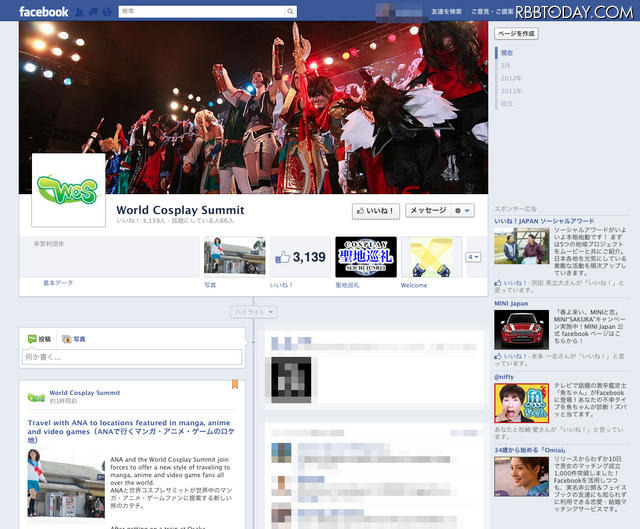Image resolution: width=640 pixels, height=529 pixels.
Task: Open the ハイライト filter dropdown
Action: (x=250, y=311)
